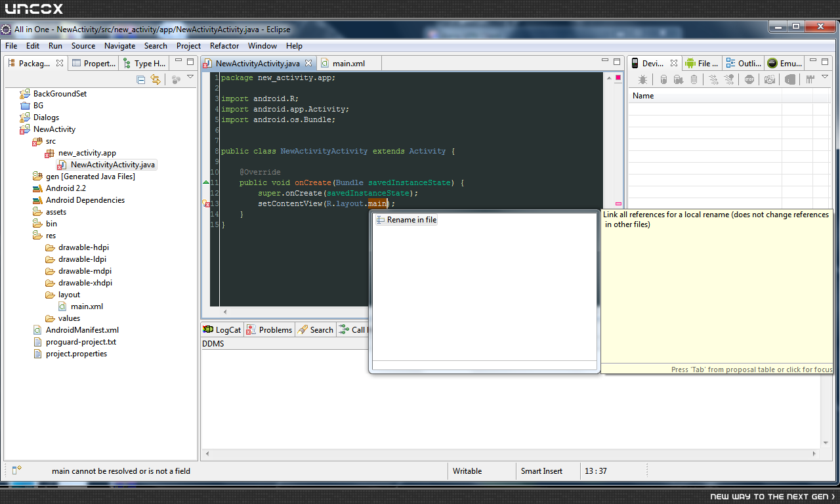Screen dimensions: 840x504
Task: Open the File menu
Action: point(11,46)
